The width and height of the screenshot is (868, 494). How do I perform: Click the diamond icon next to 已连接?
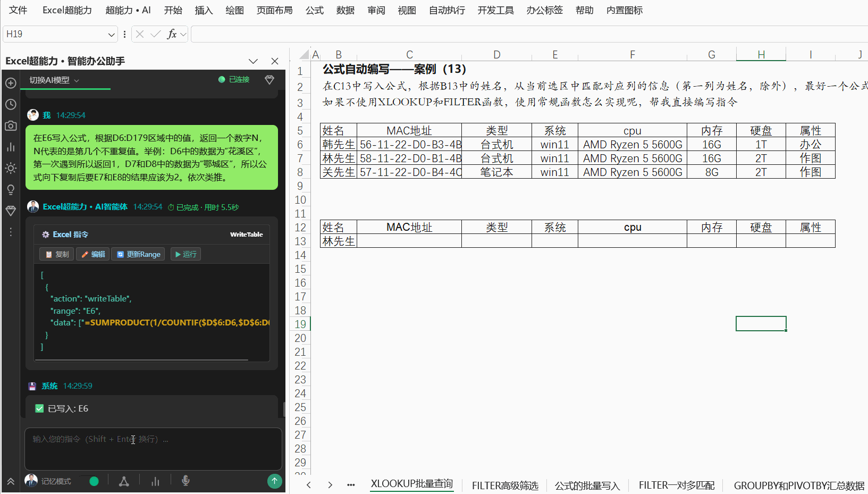pyautogui.click(x=269, y=79)
